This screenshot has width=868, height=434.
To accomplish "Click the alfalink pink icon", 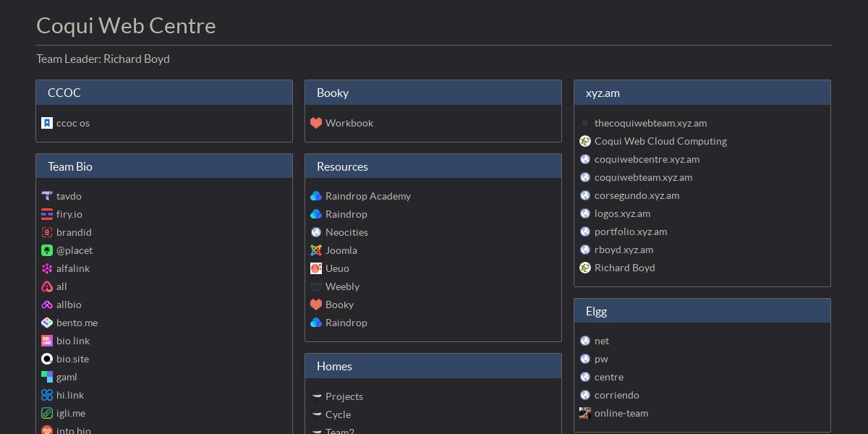I will click(x=47, y=268).
